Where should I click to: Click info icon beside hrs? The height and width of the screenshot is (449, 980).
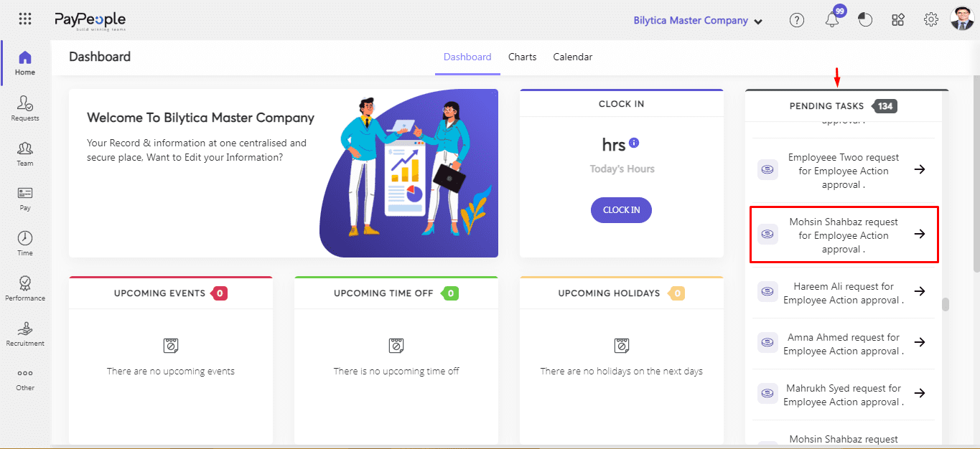coord(633,143)
